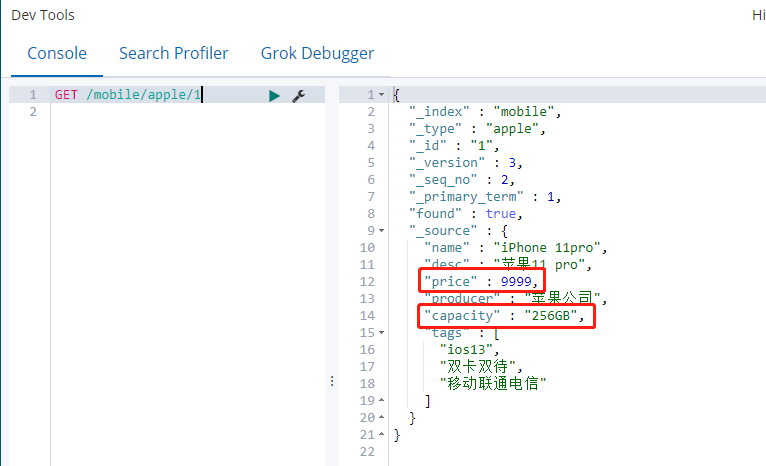
Task: Click the "found" : true line
Action: pos(466,213)
